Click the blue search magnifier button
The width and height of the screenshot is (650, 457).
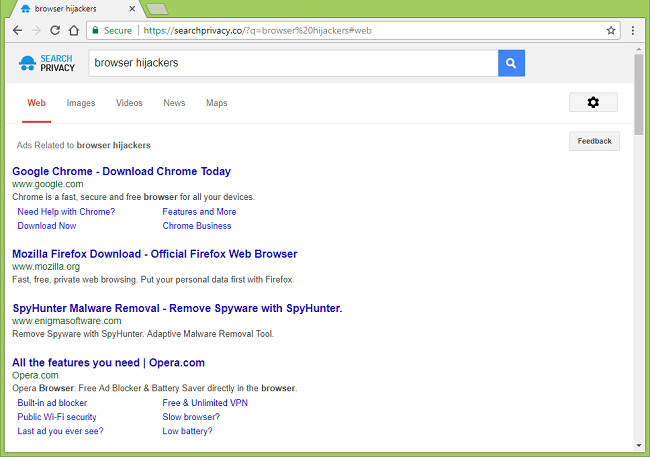[511, 63]
